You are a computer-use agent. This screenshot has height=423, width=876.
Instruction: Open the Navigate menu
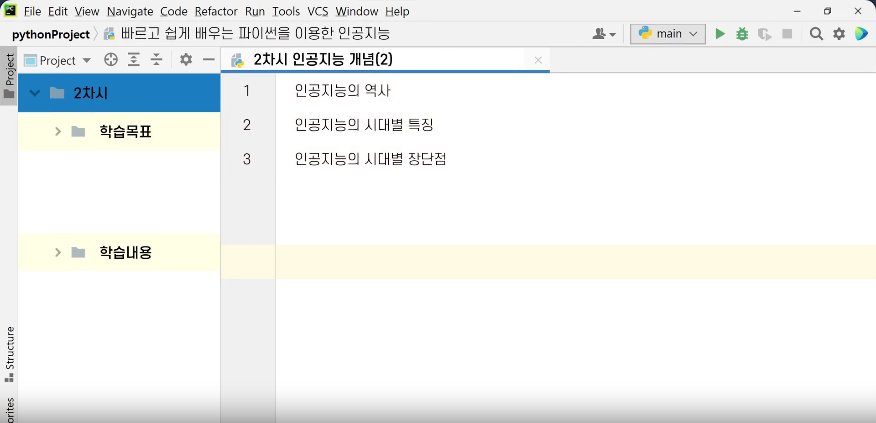point(130,11)
